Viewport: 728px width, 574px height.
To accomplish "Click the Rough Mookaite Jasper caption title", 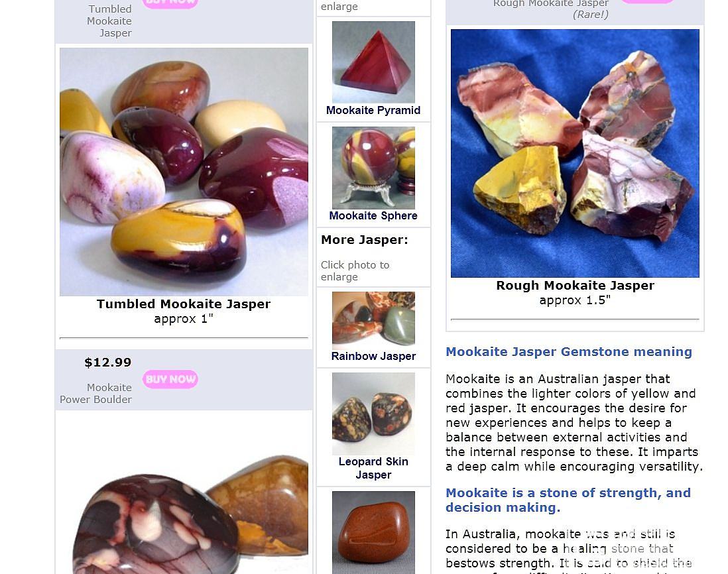I will (575, 286).
